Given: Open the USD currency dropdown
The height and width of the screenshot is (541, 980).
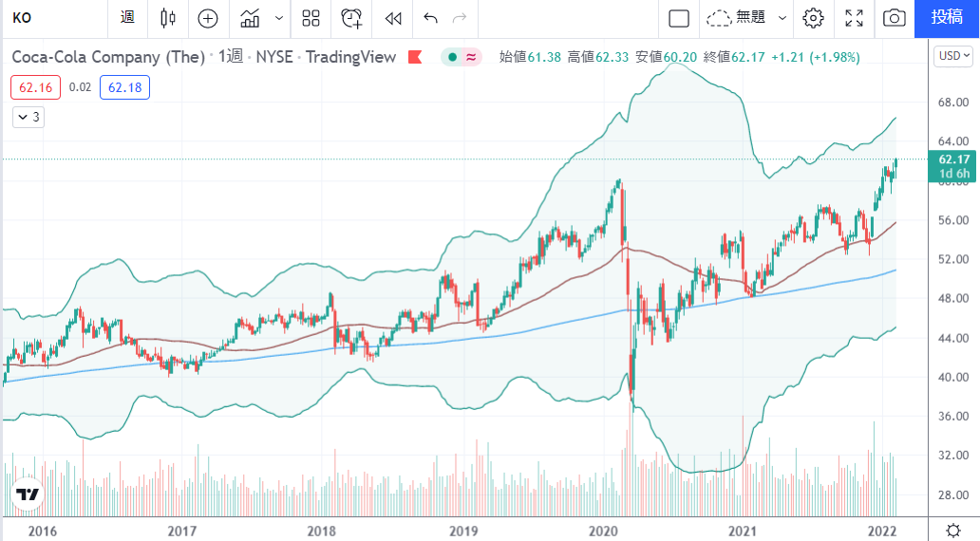Looking at the screenshot, I should (953, 56).
